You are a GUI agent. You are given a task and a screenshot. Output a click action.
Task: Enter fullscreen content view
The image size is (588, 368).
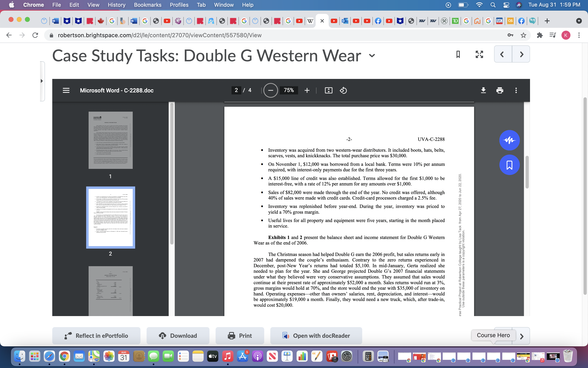pyautogui.click(x=479, y=54)
